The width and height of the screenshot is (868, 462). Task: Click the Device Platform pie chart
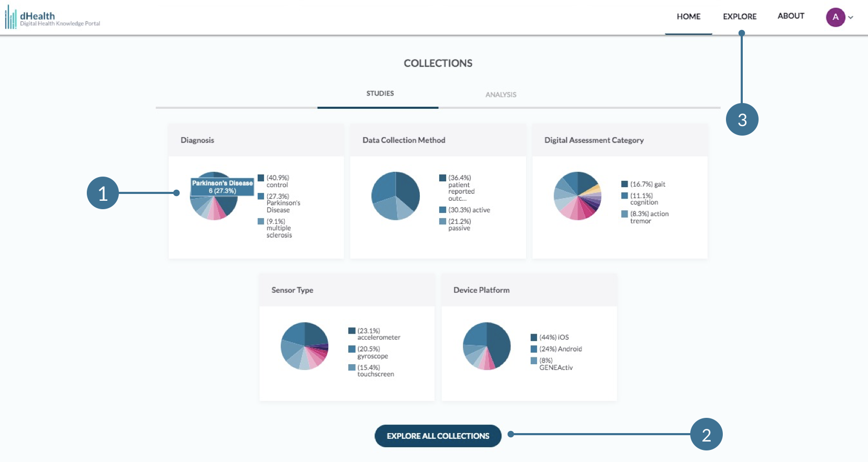pyautogui.click(x=487, y=346)
